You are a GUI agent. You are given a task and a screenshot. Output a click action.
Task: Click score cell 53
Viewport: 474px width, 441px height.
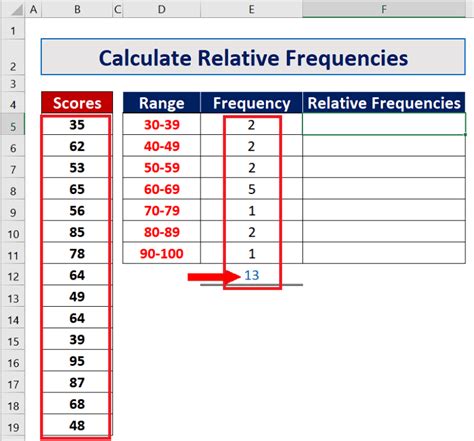coord(77,167)
